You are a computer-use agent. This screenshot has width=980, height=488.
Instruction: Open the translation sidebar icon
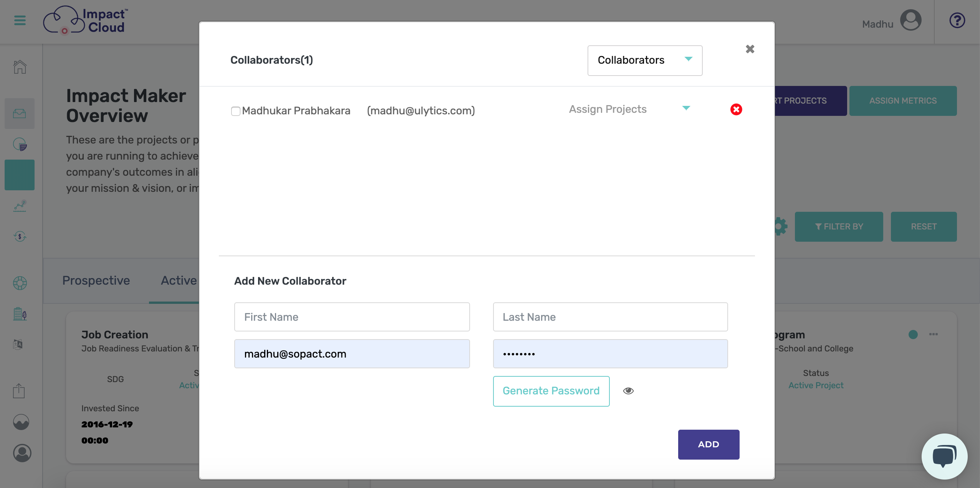click(18, 345)
